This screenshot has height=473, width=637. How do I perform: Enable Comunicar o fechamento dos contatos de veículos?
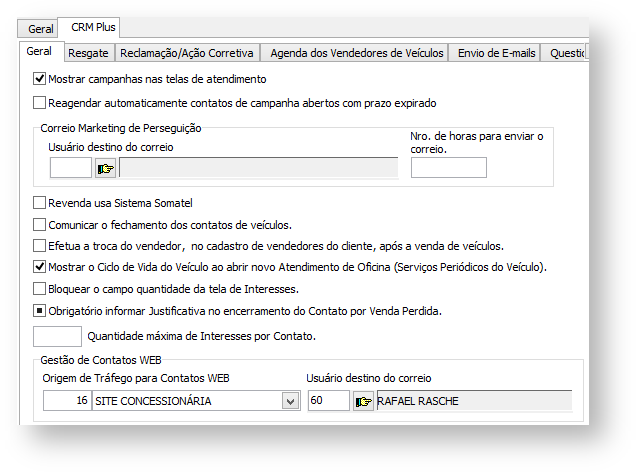point(40,225)
